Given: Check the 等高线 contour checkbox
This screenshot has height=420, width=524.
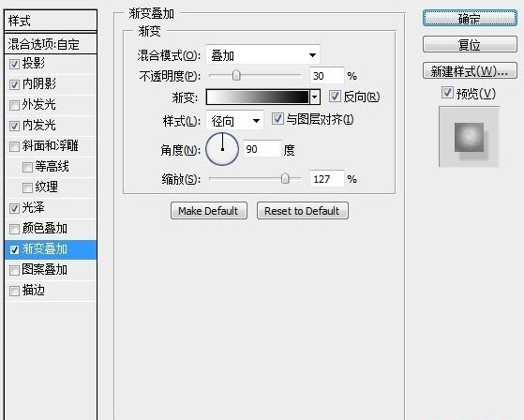Looking at the screenshot, I should tap(27, 167).
